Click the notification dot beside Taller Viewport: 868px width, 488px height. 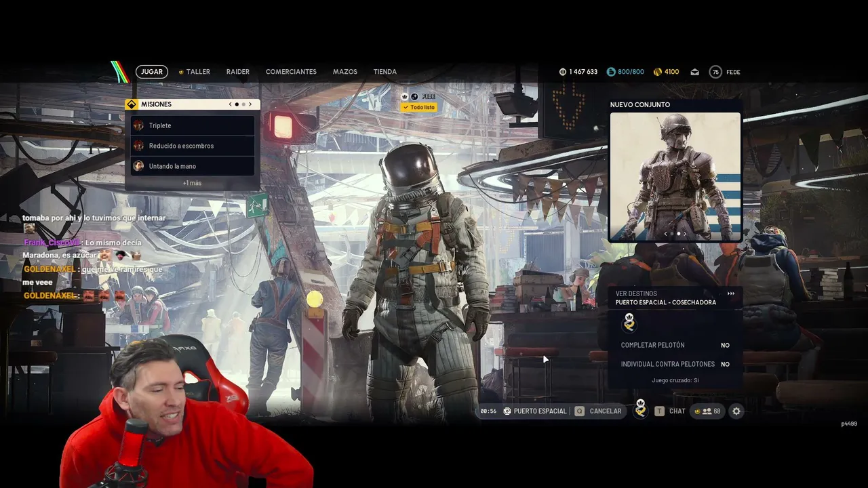click(181, 72)
